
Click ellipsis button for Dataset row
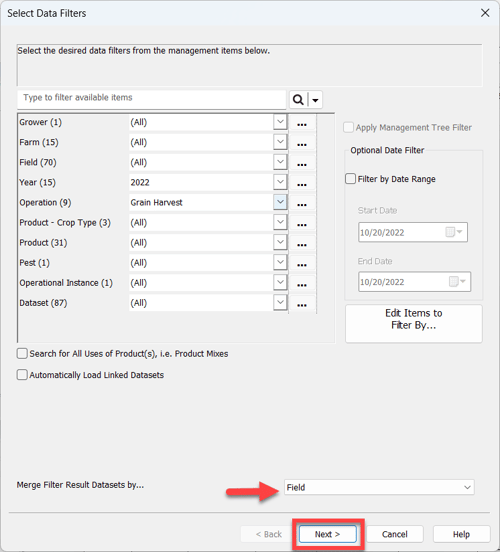pyautogui.click(x=302, y=303)
